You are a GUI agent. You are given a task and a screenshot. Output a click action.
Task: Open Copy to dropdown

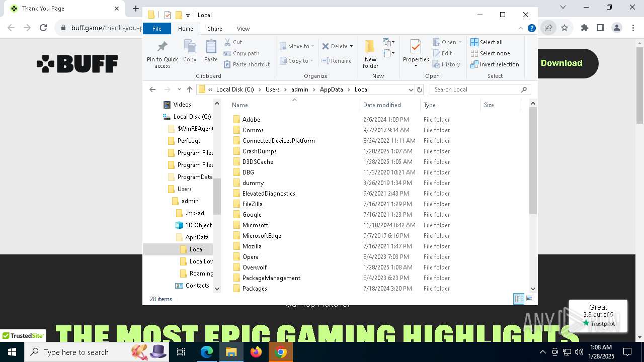[x=297, y=61]
